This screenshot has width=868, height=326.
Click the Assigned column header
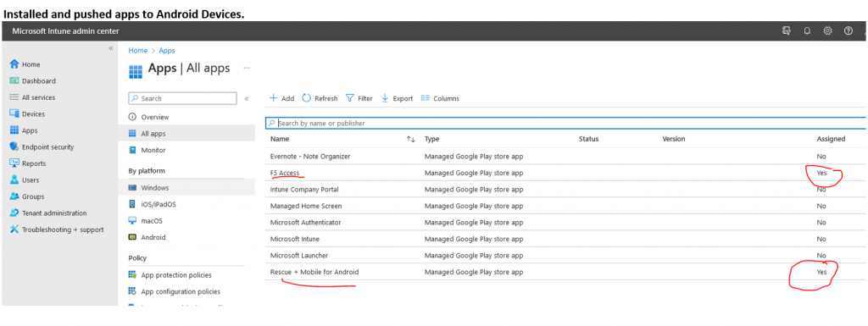tap(831, 139)
